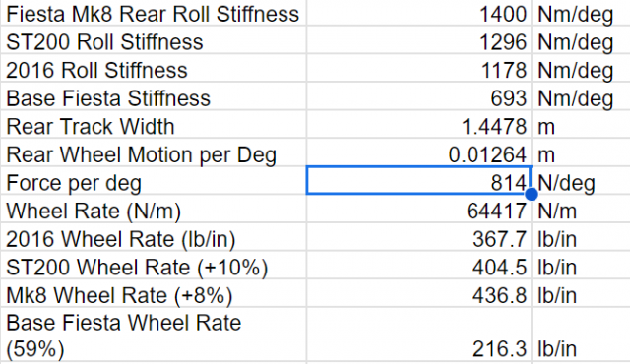Select the Fiesta Mk8 Rear Roll Stiffness cell

click(x=154, y=13)
